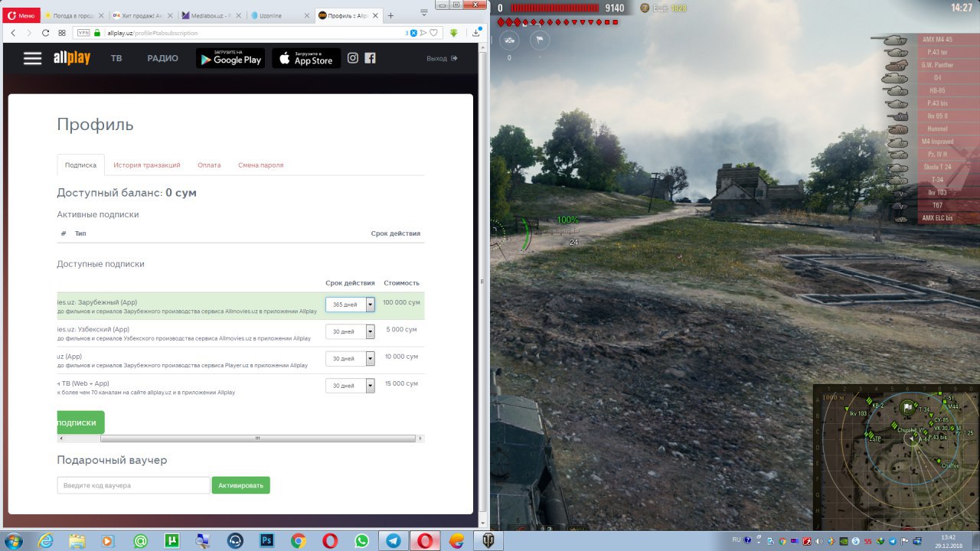Viewport: 980px width, 551px height.
Task: Click the Выход logout link
Action: click(x=442, y=58)
